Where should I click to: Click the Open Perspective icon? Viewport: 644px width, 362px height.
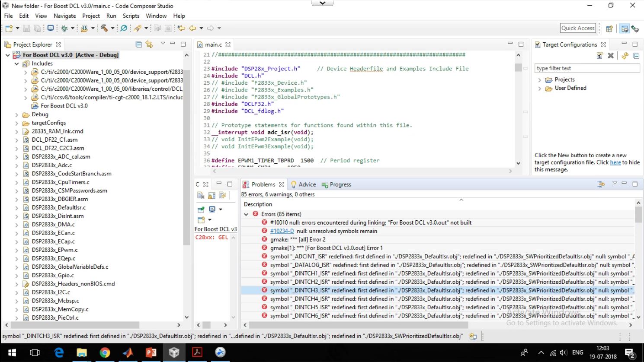point(609,29)
